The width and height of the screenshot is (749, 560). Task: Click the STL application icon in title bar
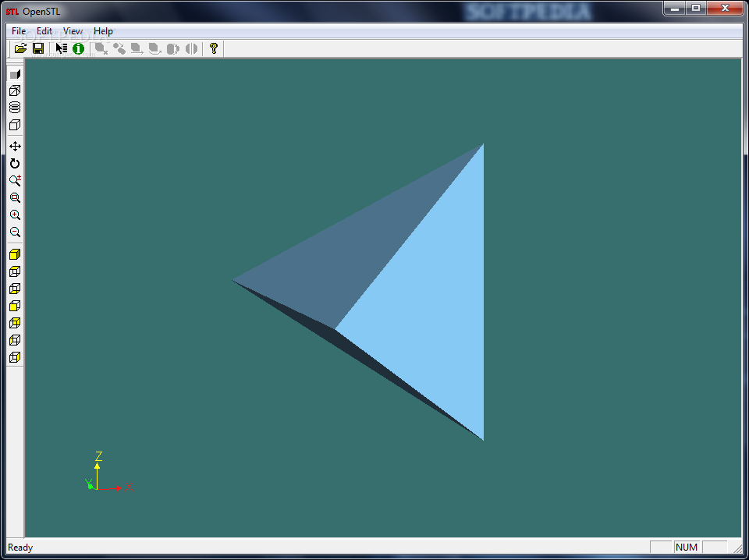(12, 12)
